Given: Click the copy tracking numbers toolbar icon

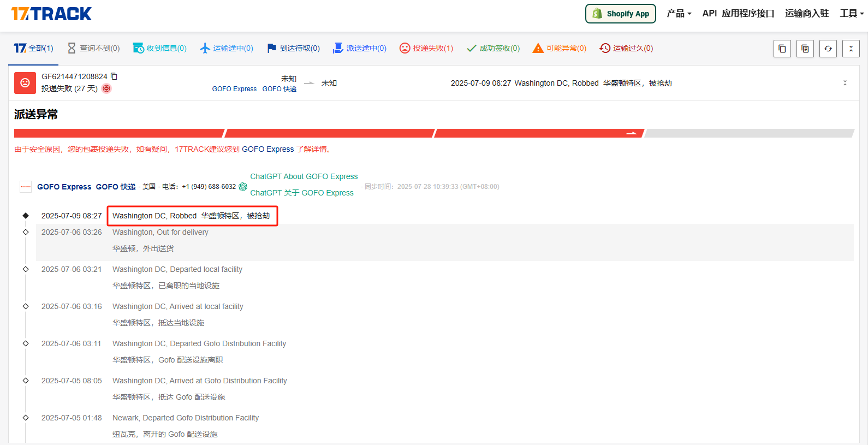Looking at the screenshot, I should click(782, 49).
